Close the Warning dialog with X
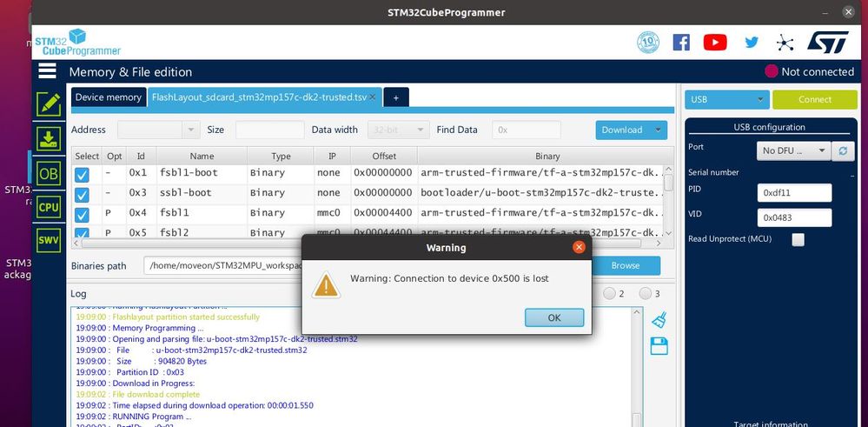The height and width of the screenshot is (427, 868). click(579, 247)
